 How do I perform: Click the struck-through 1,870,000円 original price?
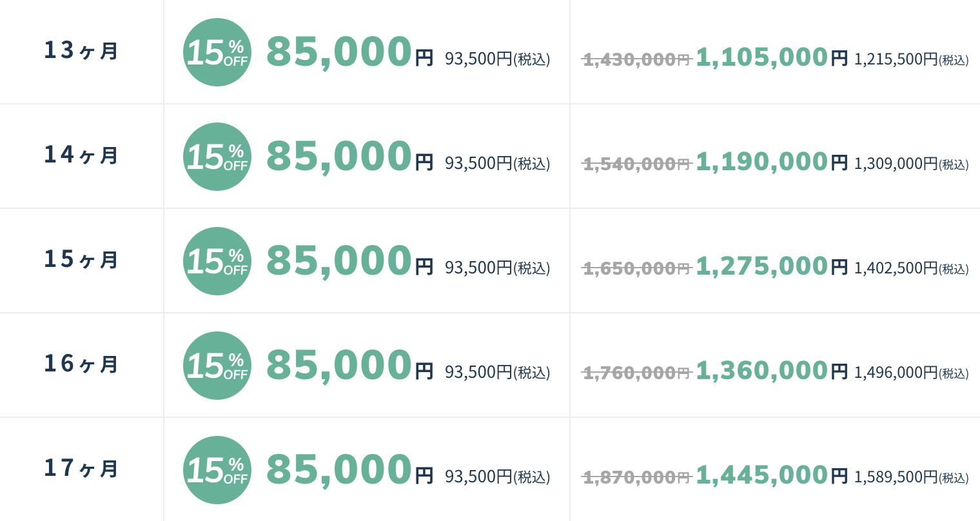(x=636, y=477)
